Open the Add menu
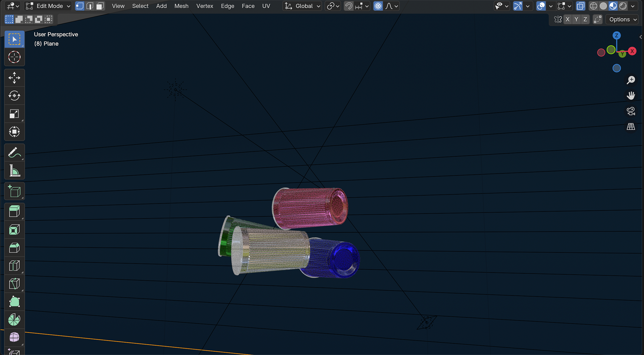 point(161,6)
